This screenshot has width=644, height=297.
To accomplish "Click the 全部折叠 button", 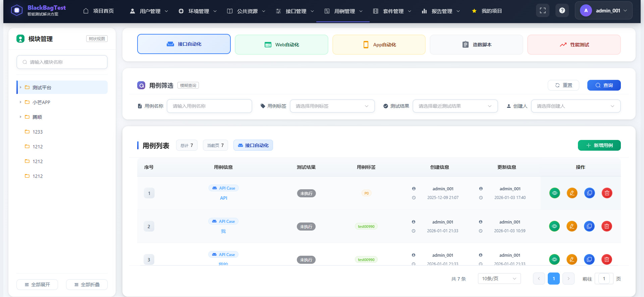I will tap(87, 285).
